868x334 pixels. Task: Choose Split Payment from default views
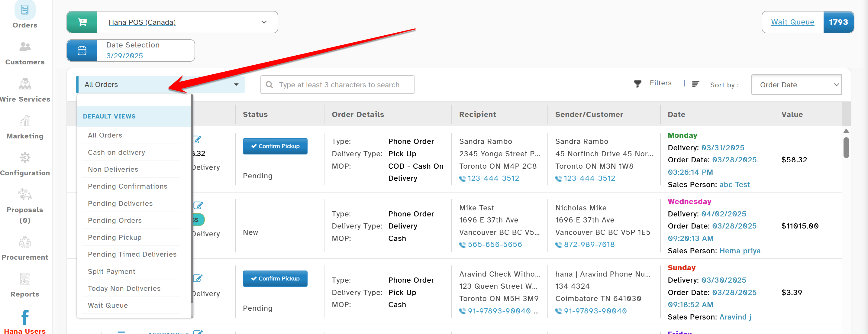[111, 271]
